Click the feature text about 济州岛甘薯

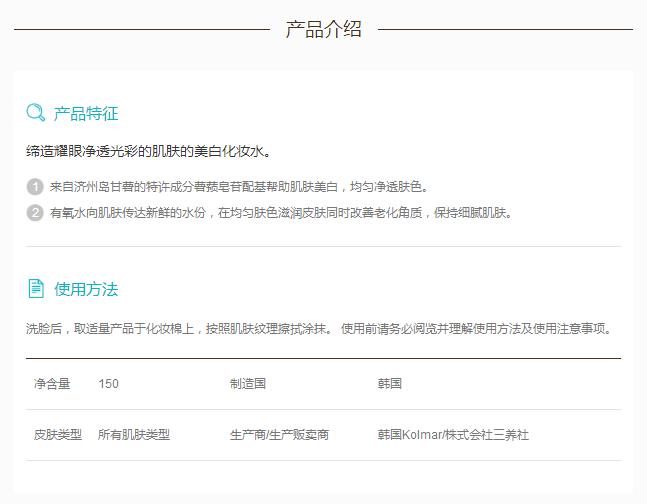[238, 187]
